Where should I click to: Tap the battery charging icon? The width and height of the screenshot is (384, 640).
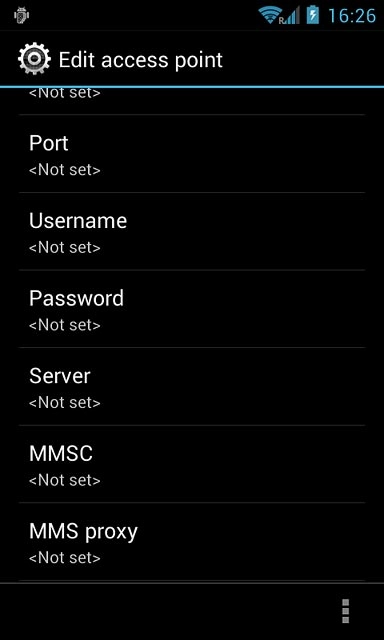(x=313, y=15)
